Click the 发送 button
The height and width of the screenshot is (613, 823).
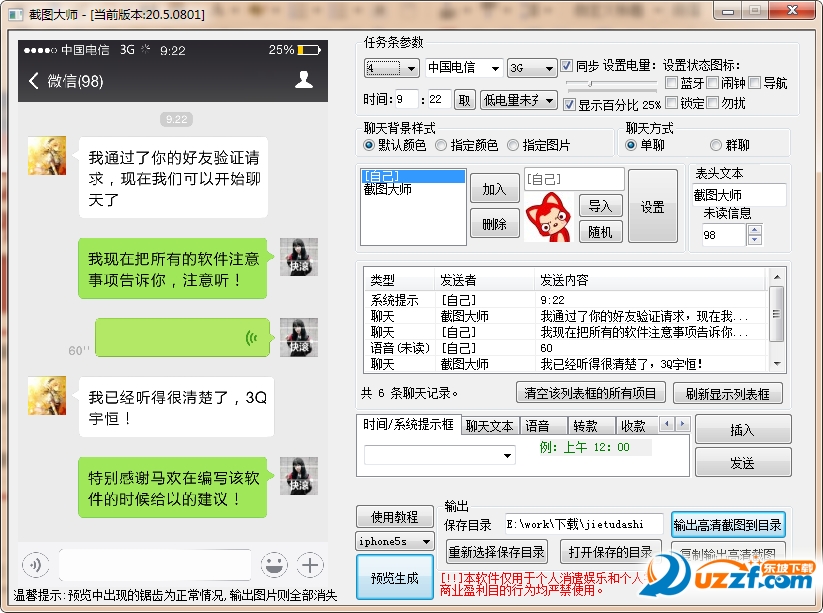(x=743, y=462)
